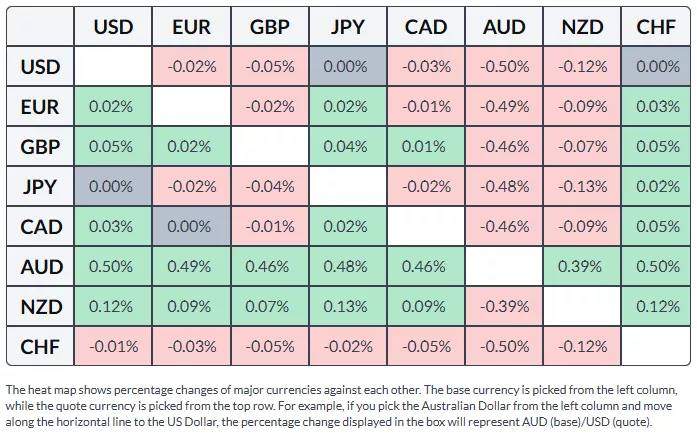The width and height of the screenshot is (697, 436).
Task: Select the JPY column header
Action: [x=348, y=27]
